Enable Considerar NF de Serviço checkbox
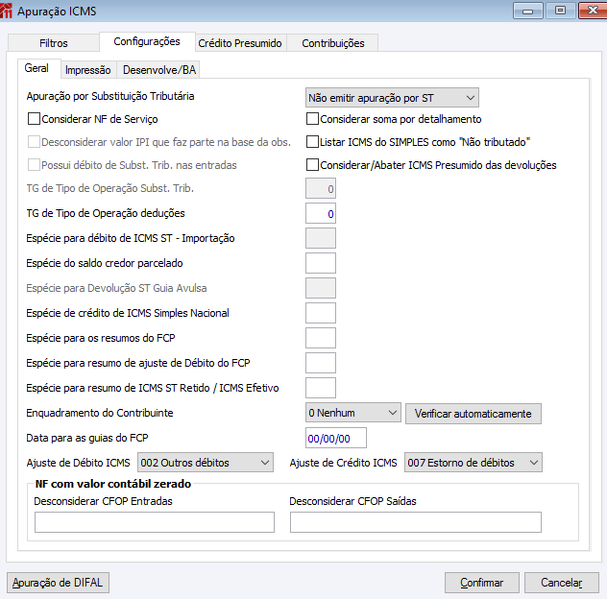The height and width of the screenshot is (599, 607). click(34, 118)
